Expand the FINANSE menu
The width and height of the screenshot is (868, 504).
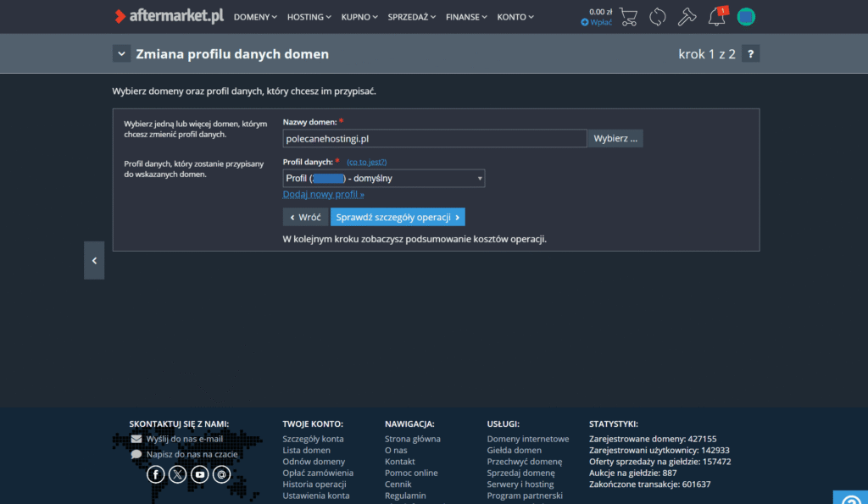[x=466, y=17]
